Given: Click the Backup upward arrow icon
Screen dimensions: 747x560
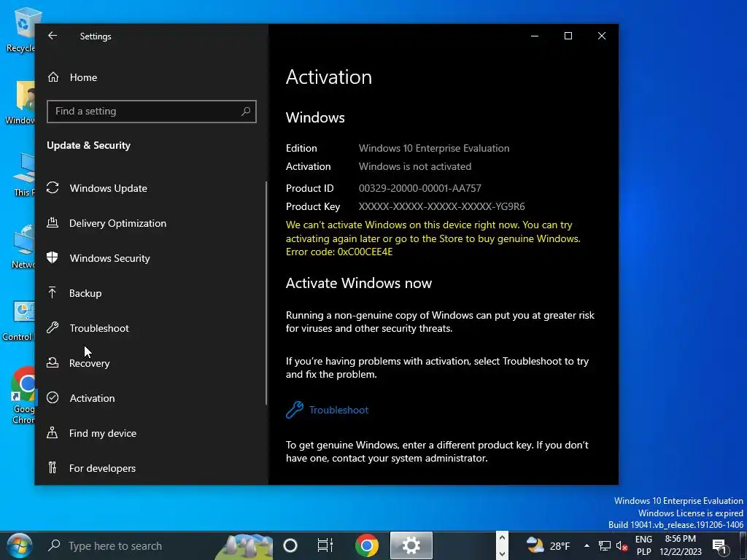Looking at the screenshot, I should 53,292.
